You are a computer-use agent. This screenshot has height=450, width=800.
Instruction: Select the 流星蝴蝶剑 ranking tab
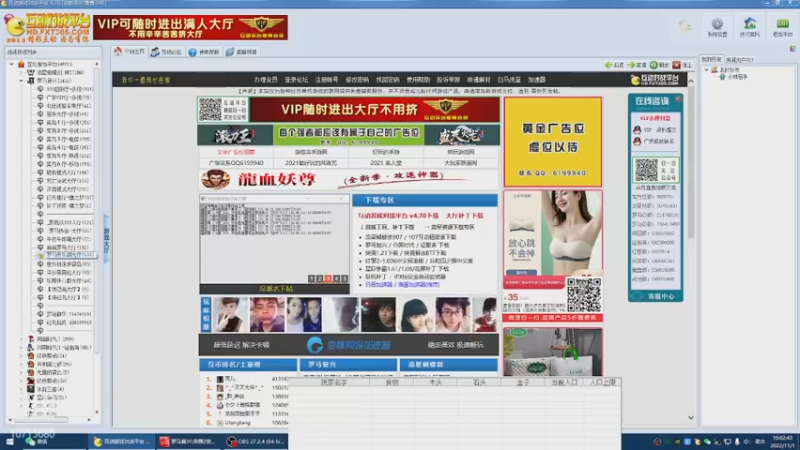pos(449,365)
